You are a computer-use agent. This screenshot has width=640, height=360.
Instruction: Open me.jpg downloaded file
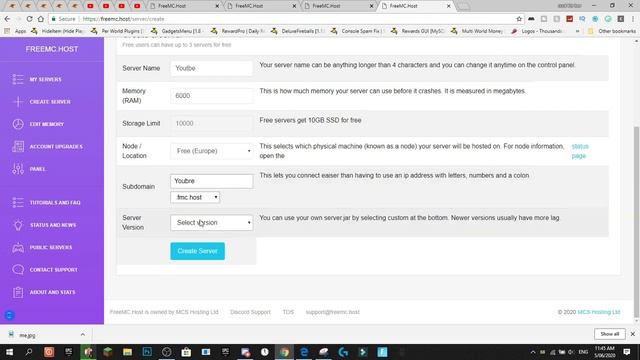click(27, 335)
